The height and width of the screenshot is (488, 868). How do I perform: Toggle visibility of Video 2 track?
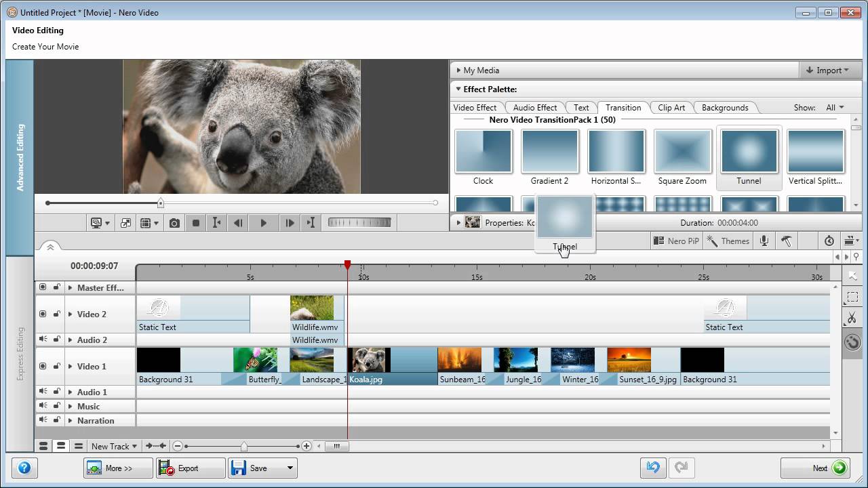pos(43,314)
